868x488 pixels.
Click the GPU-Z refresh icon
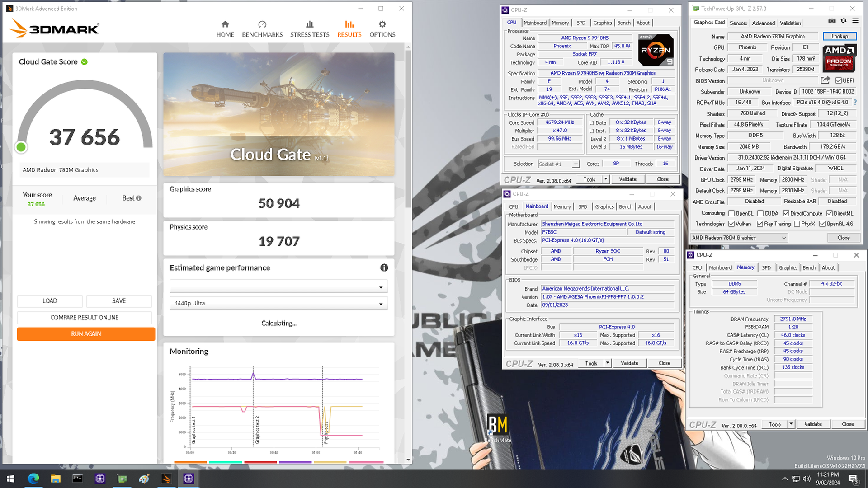point(844,21)
